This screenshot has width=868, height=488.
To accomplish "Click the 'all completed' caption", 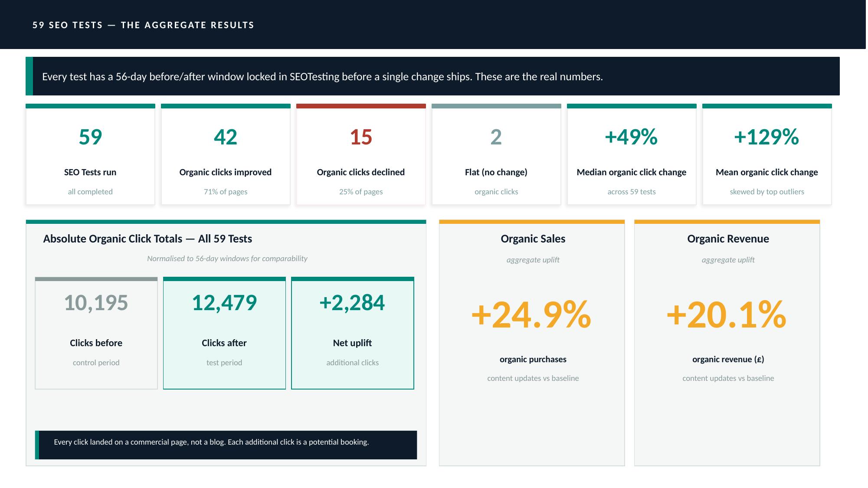I will point(90,192).
